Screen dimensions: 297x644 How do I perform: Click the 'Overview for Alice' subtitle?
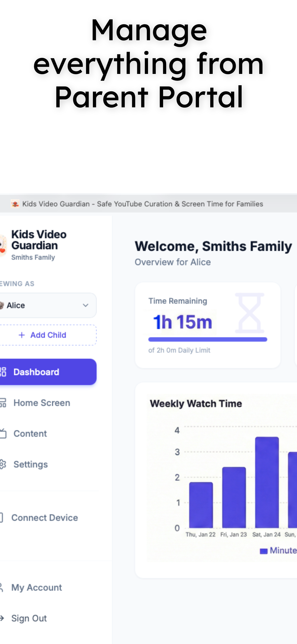coord(173,262)
